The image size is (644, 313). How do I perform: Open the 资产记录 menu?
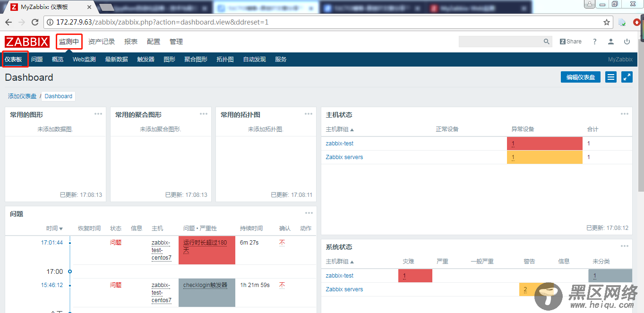click(102, 42)
